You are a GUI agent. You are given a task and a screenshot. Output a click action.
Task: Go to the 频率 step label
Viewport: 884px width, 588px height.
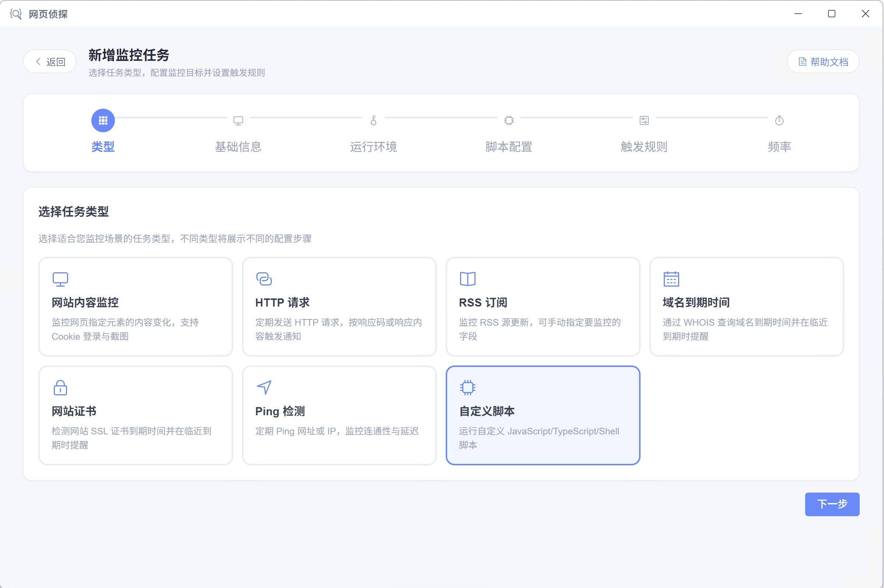click(779, 147)
